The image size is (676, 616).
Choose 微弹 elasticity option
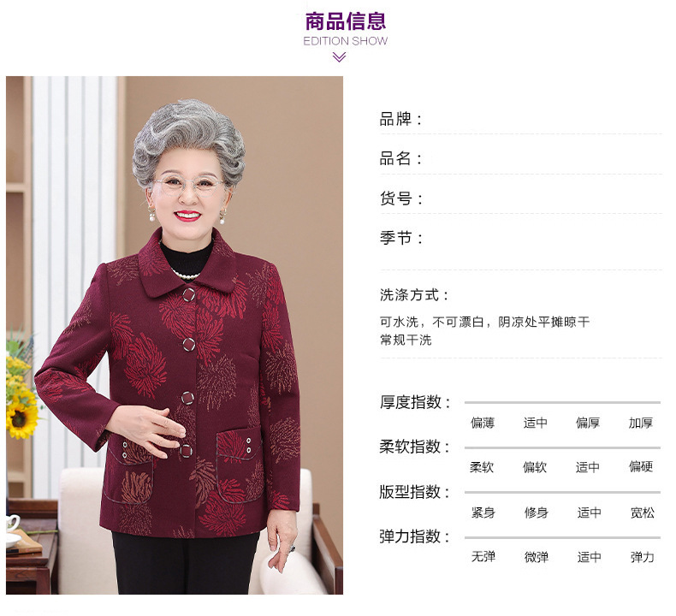(x=537, y=557)
